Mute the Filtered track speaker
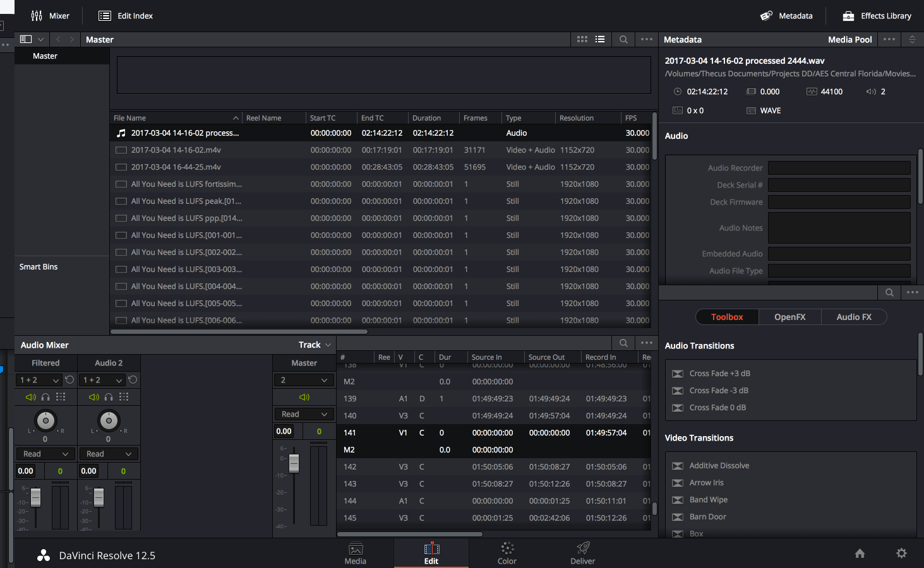Image resolution: width=924 pixels, height=568 pixels. tap(31, 397)
